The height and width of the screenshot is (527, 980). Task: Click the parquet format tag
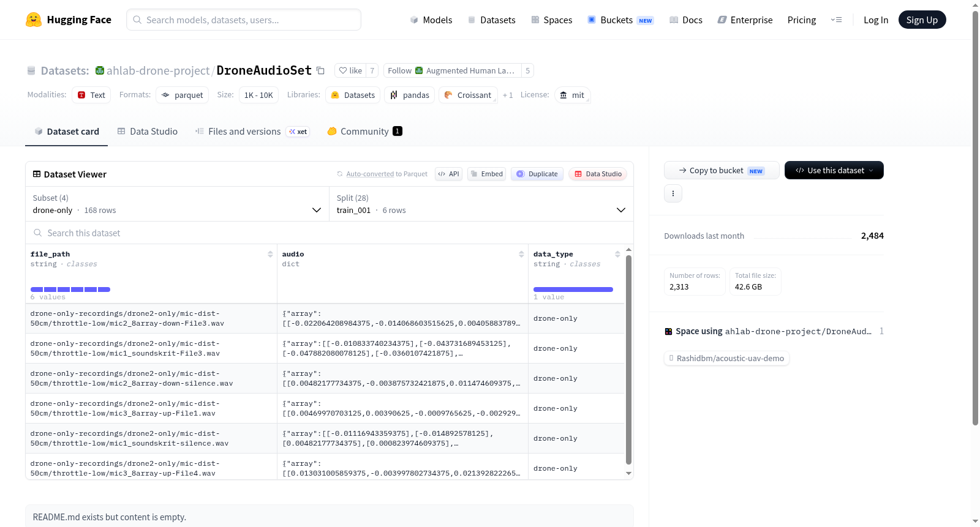(183, 95)
